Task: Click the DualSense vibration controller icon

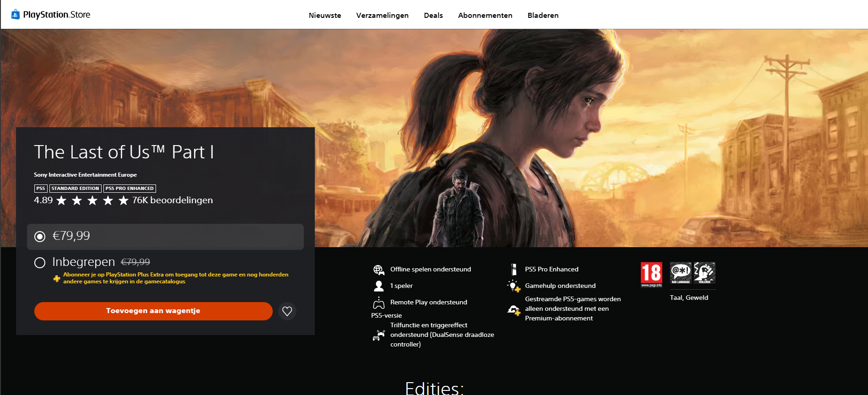Action: pyautogui.click(x=379, y=335)
